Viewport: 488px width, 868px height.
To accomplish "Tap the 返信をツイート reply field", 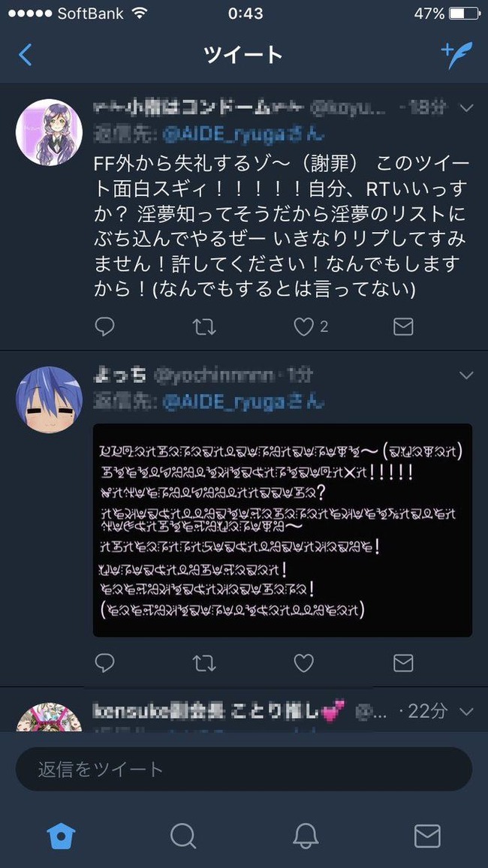I will [x=244, y=769].
